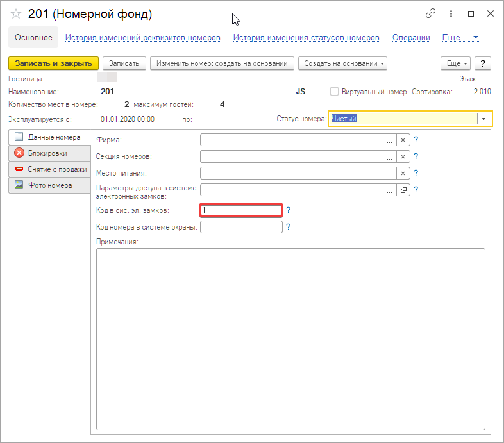Click Записать и закрыть
Screen dimensions: 504x443
pyautogui.click(x=53, y=63)
